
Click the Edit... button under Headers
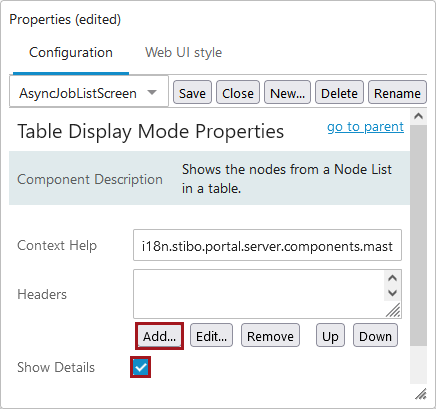[x=211, y=336]
